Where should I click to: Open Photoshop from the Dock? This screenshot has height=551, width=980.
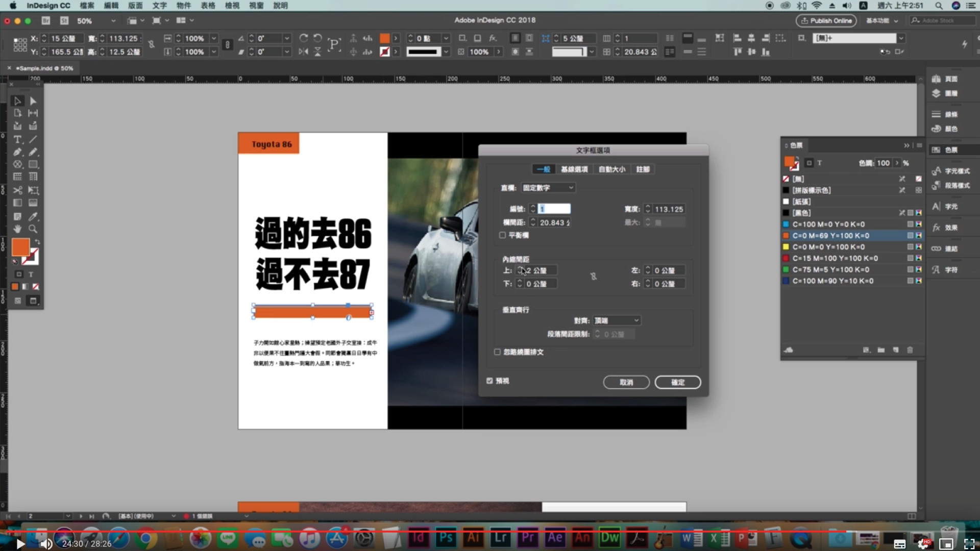[446, 538]
